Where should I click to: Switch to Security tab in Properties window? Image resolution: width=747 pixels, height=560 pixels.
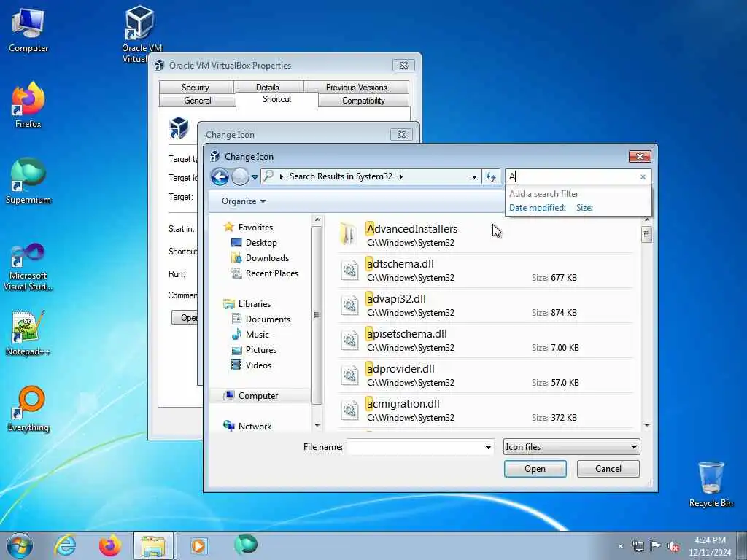196,87
